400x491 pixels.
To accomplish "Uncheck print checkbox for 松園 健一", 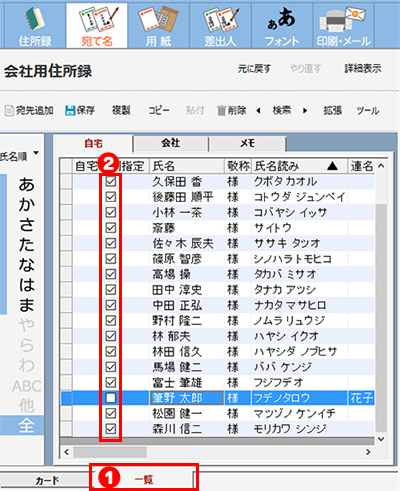I will click(x=111, y=413).
